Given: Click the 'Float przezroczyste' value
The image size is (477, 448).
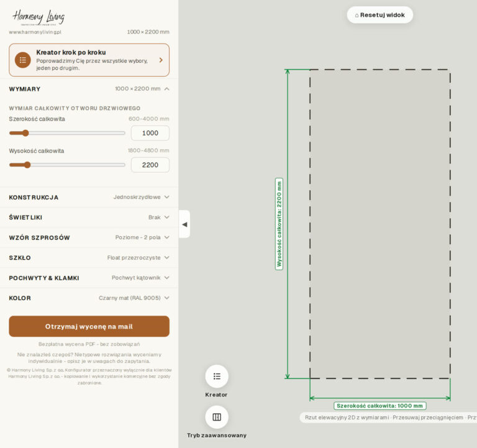Looking at the screenshot, I should tap(134, 257).
